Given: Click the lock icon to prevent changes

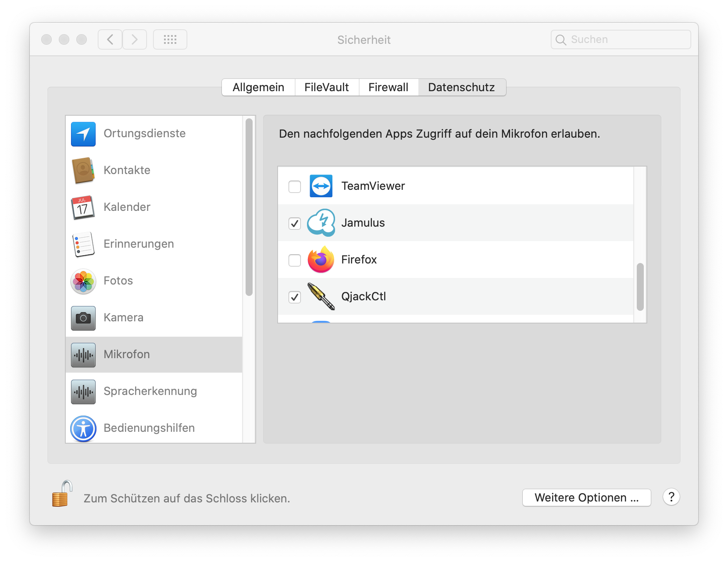Looking at the screenshot, I should 61,494.
